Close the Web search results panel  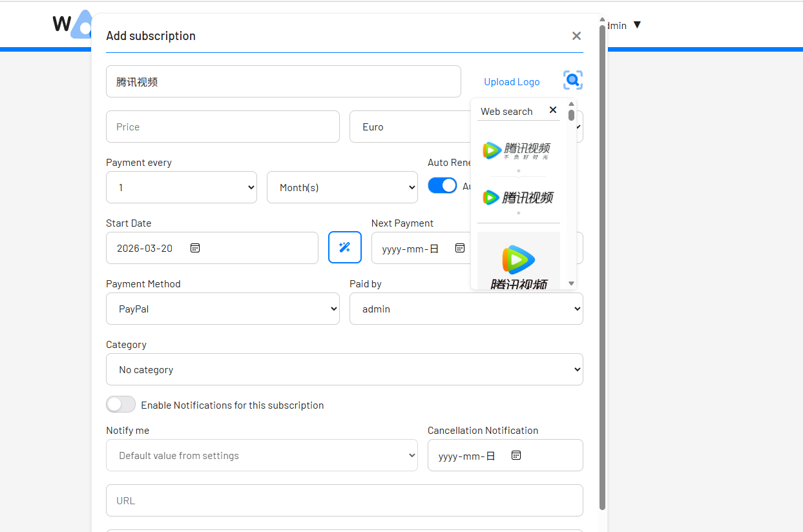click(x=552, y=110)
